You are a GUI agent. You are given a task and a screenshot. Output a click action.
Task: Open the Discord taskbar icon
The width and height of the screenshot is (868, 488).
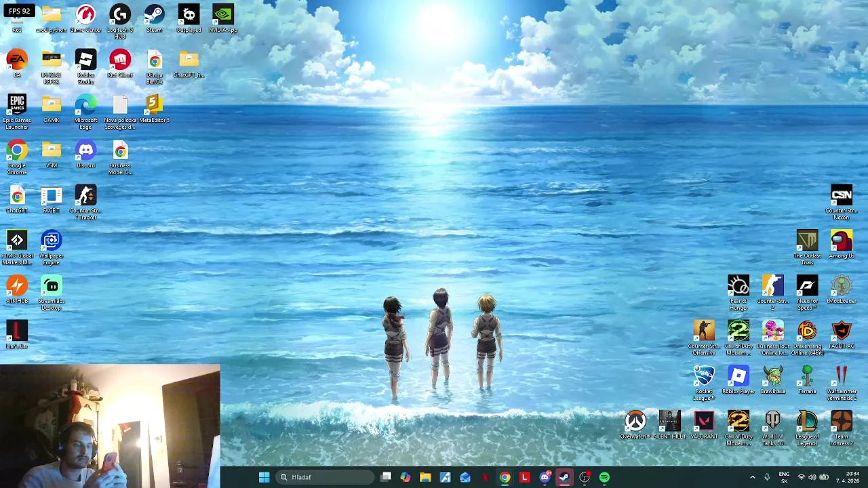point(545,477)
